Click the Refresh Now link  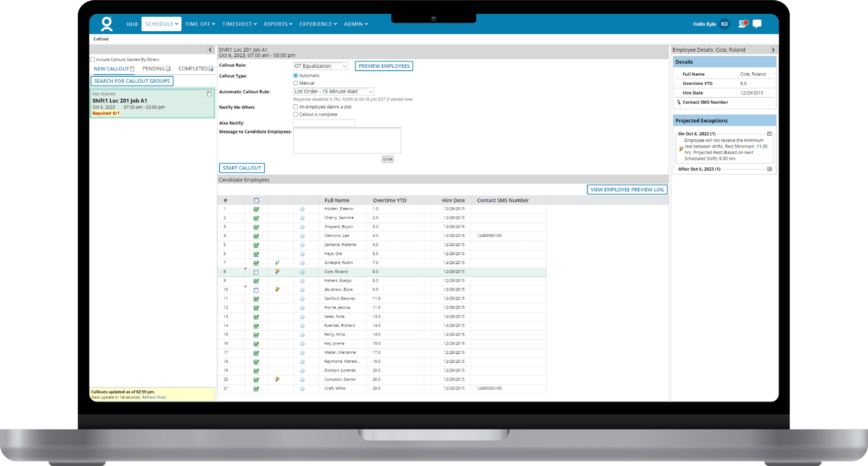pos(153,397)
